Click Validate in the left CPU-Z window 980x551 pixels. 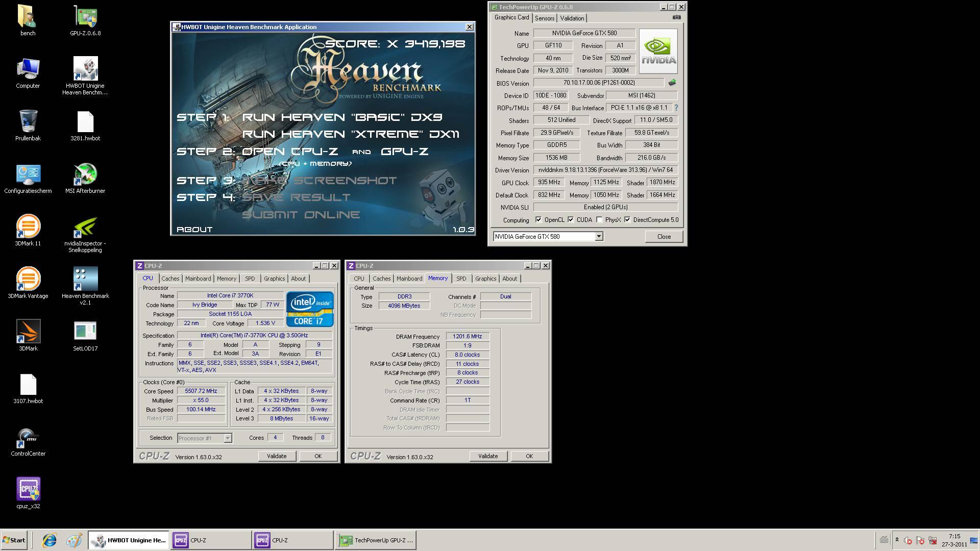pos(277,456)
